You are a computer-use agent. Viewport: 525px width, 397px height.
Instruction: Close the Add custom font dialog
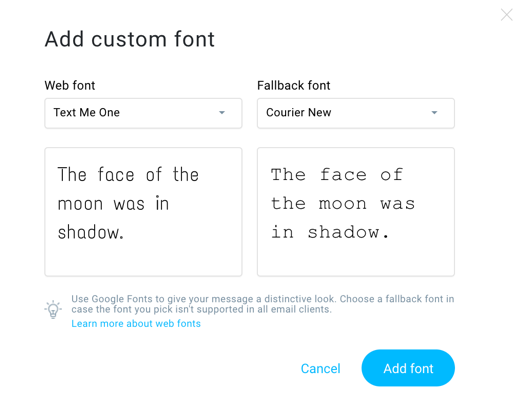pyautogui.click(x=507, y=15)
